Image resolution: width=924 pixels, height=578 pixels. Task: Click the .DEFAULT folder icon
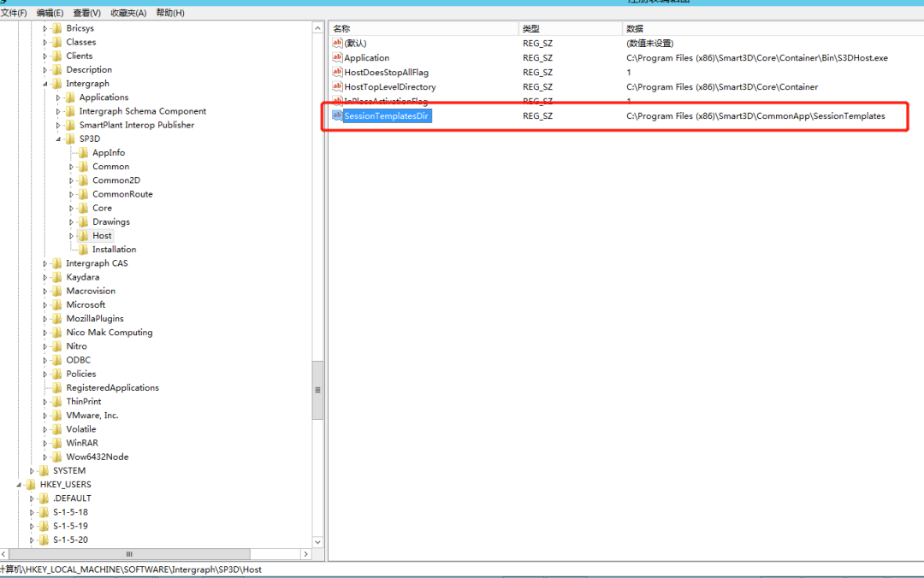tap(44, 498)
